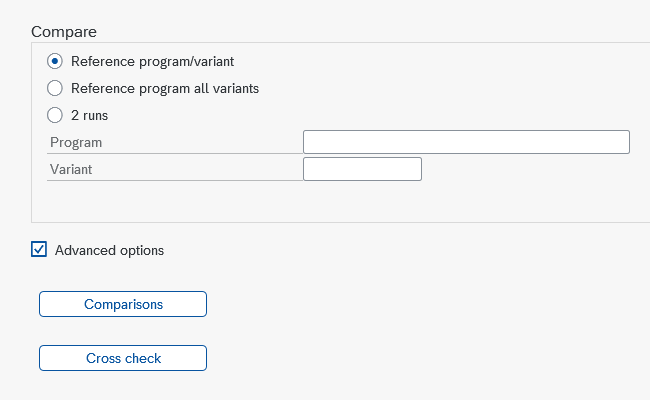
Task: Click the 'Advanced options' label text
Action: tap(109, 250)
